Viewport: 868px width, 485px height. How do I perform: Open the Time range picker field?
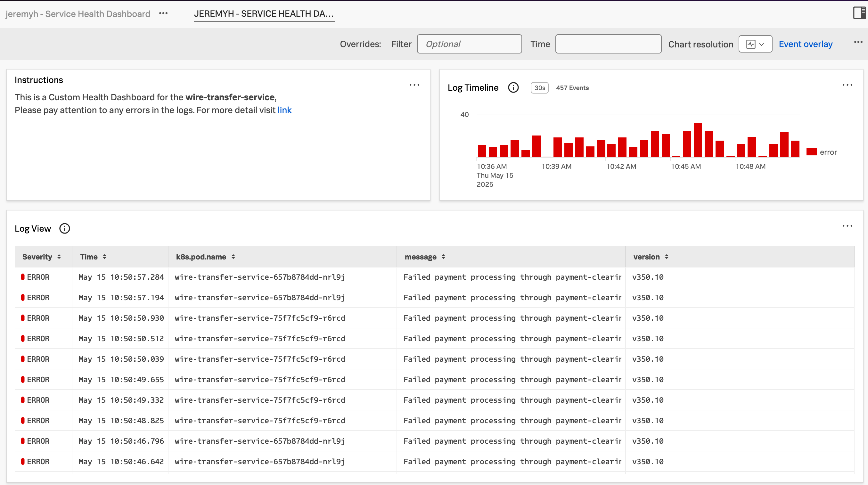pyautogui.click(x=608, y=44)
